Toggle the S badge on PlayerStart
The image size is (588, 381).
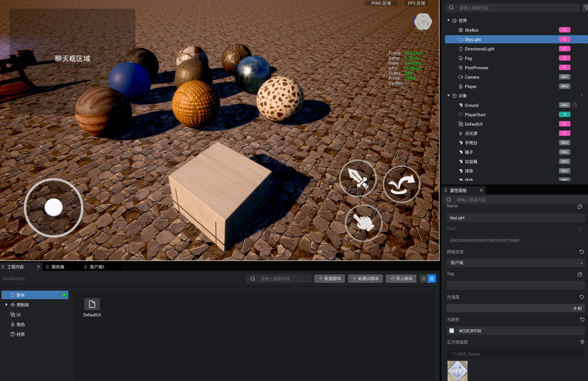[x=564, y=114]
